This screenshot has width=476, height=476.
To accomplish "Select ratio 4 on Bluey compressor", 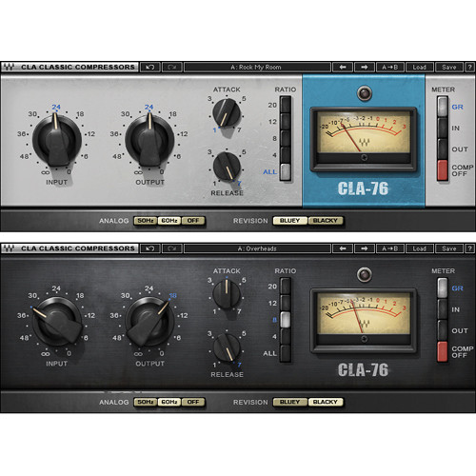I will [286, 155].
